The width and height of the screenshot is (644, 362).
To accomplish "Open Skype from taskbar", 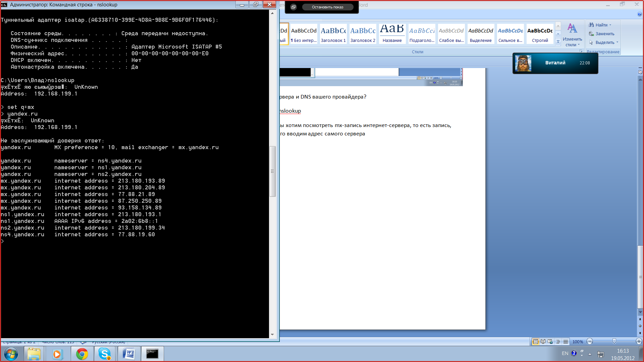I will [x=105, y=354].
